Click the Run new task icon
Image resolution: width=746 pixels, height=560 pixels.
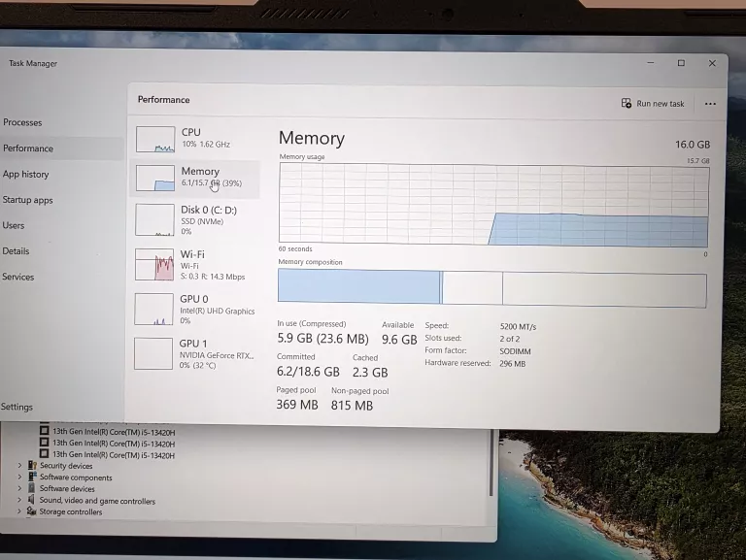pos(627,104)
